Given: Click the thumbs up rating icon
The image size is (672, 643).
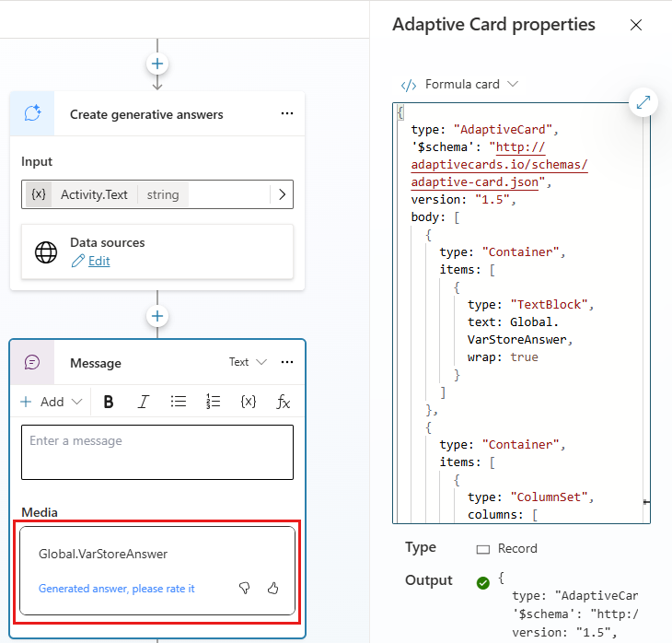Looking at the screenshot, I should tap(273, 588).
